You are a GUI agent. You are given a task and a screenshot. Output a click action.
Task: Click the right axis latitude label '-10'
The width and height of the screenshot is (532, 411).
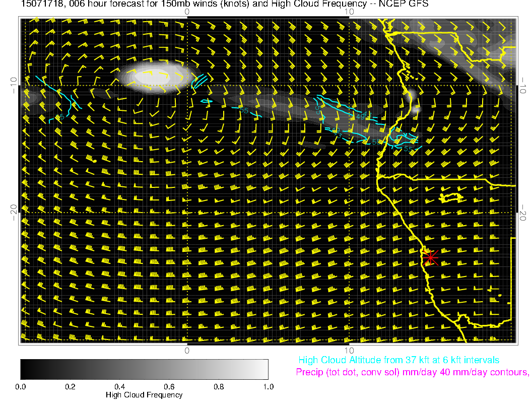[523, 86]
